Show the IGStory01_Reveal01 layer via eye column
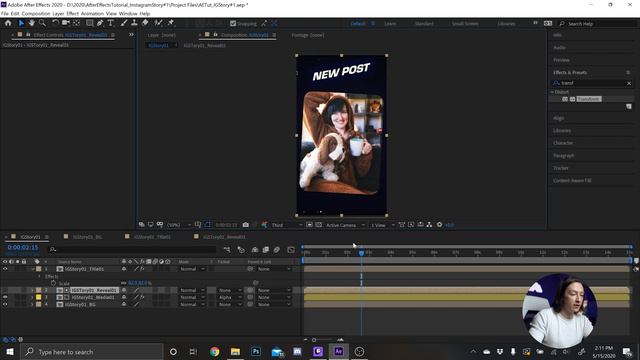The image size is (640, 360). coord(5,290)
